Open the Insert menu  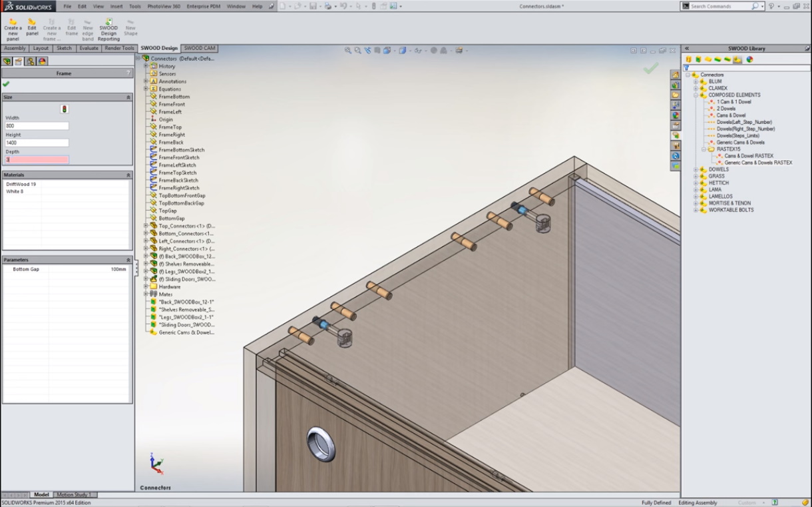pyautogui.click(x=116, y=6)
